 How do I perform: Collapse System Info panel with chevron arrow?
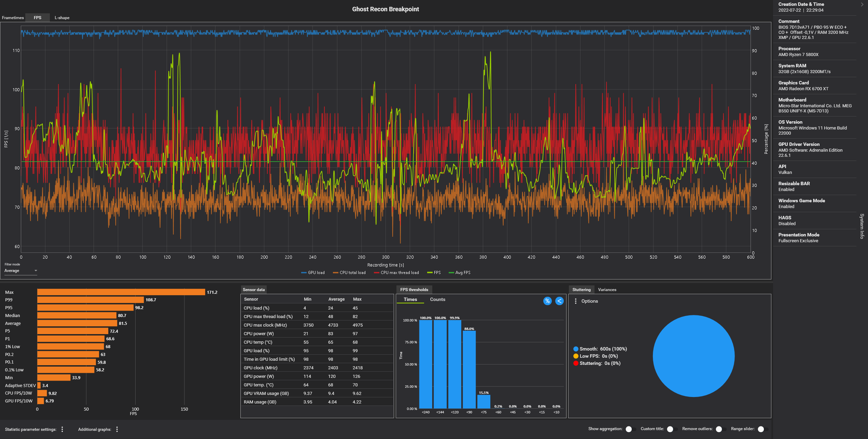coord(862,4)
